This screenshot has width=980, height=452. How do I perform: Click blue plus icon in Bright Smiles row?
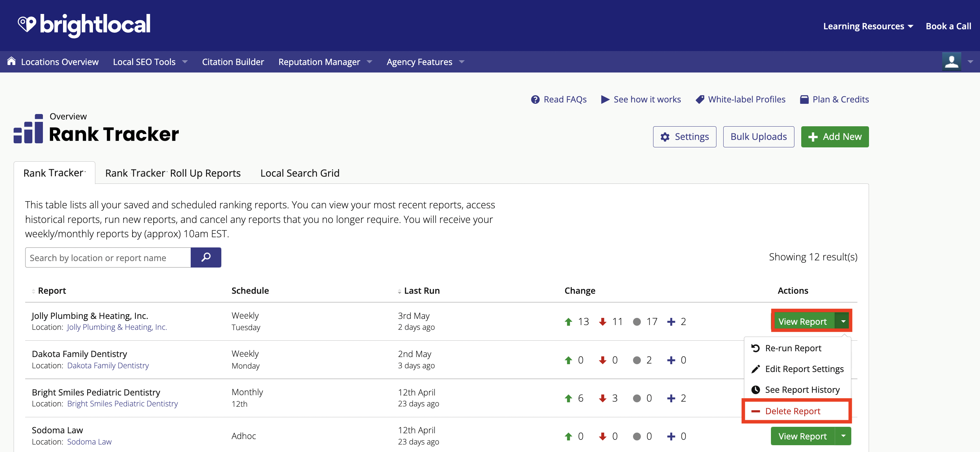tap(671, 399)
